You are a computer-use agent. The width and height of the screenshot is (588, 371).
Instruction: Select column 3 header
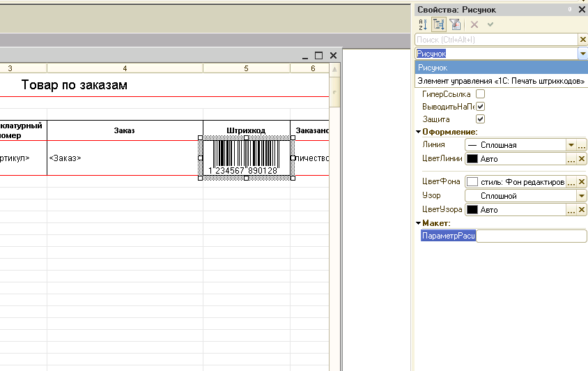(22, 68)
